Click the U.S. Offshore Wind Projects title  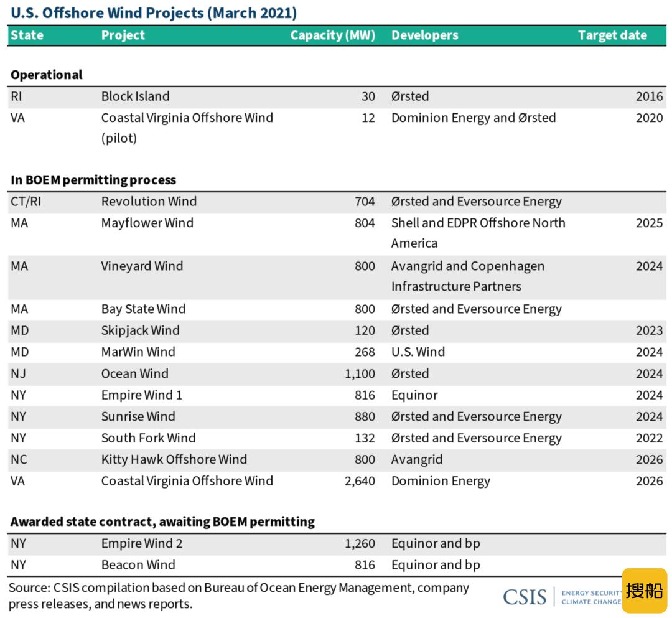click(x=154, y=13)
